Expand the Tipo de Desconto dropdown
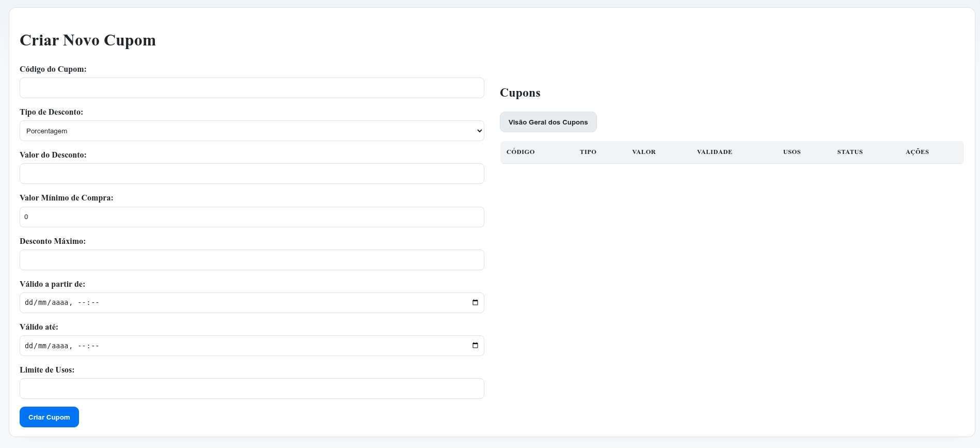Viewport: 980px width, 448px height. point(251,131)
